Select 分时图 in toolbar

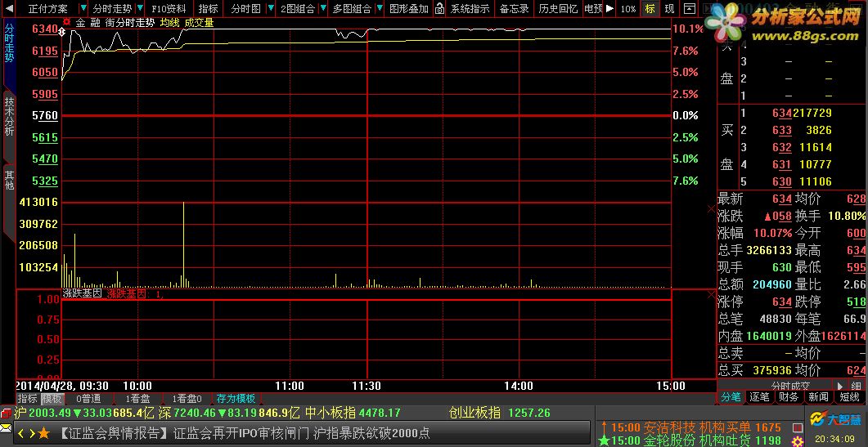[x=245, y=8]
